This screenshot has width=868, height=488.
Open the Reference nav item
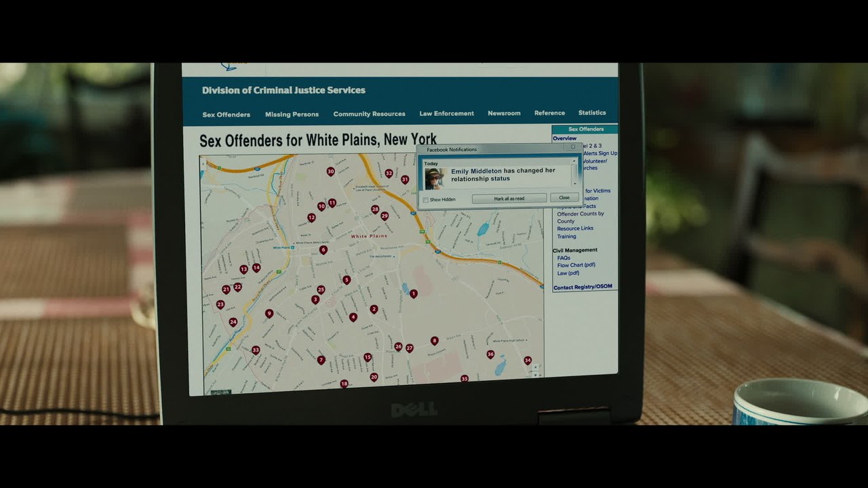(x=549, y=113)
